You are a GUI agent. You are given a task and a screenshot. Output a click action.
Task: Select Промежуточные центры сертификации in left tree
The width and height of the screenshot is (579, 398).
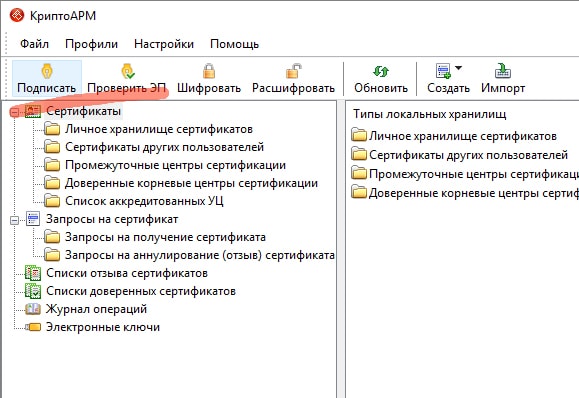(175, 165)
